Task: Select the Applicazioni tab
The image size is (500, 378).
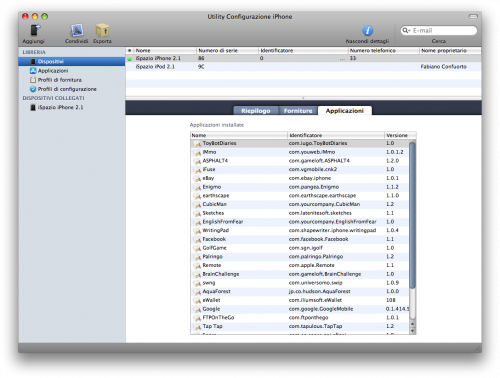Action: (345, 111)
